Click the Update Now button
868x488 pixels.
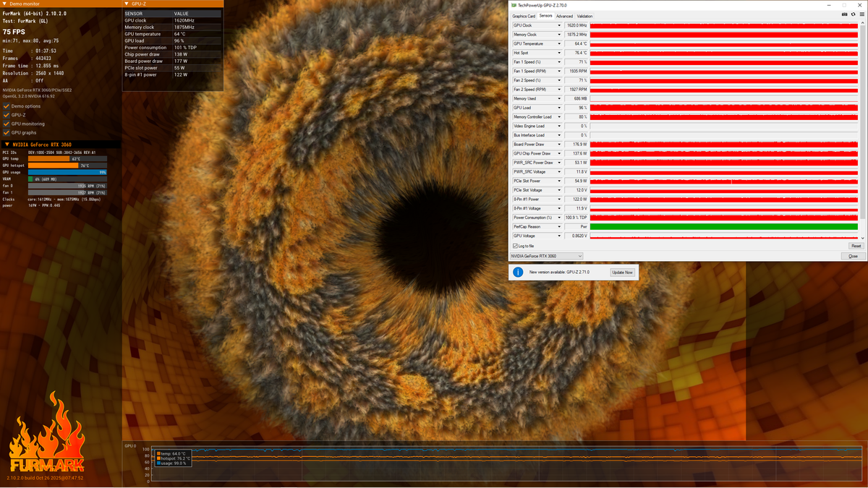pos(622,273)
